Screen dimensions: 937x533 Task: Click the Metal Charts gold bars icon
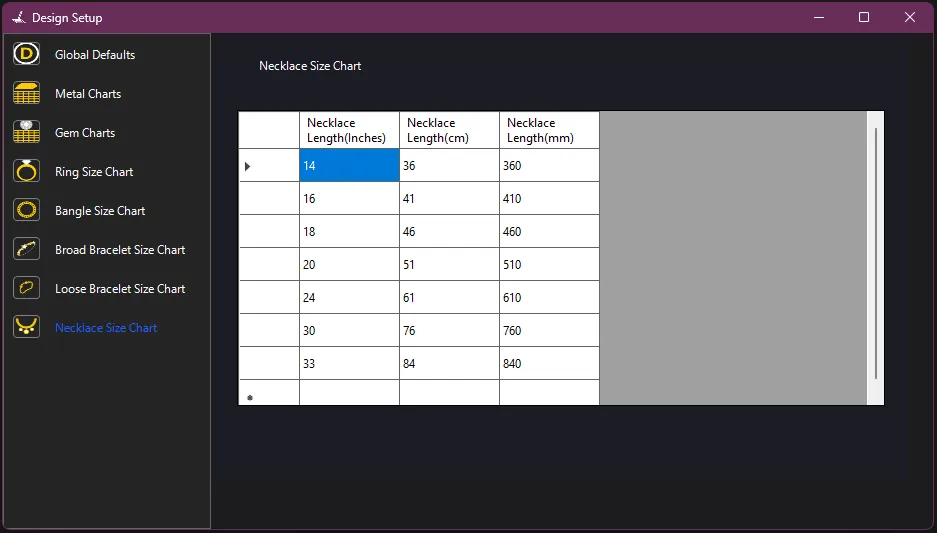27,93
